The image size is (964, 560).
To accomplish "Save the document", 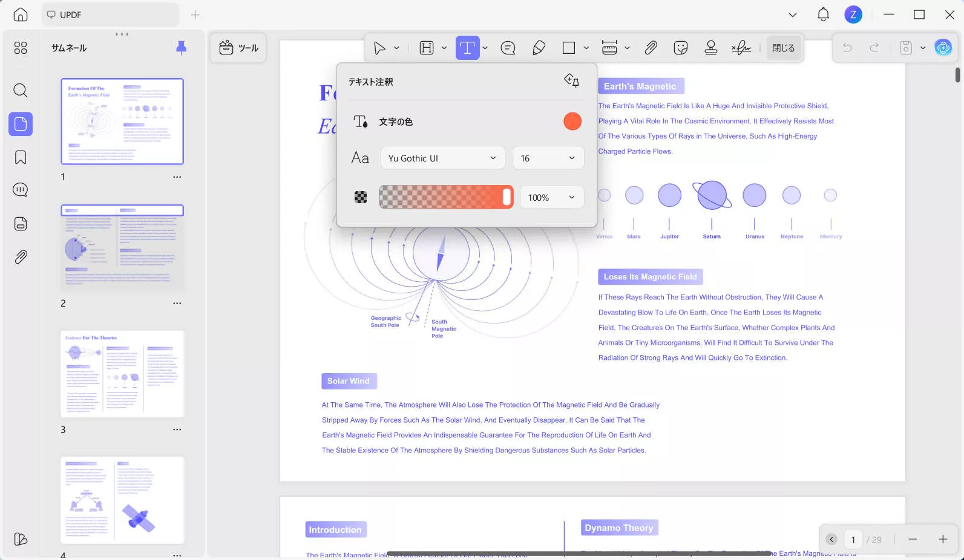I will (x=905, y=48).
